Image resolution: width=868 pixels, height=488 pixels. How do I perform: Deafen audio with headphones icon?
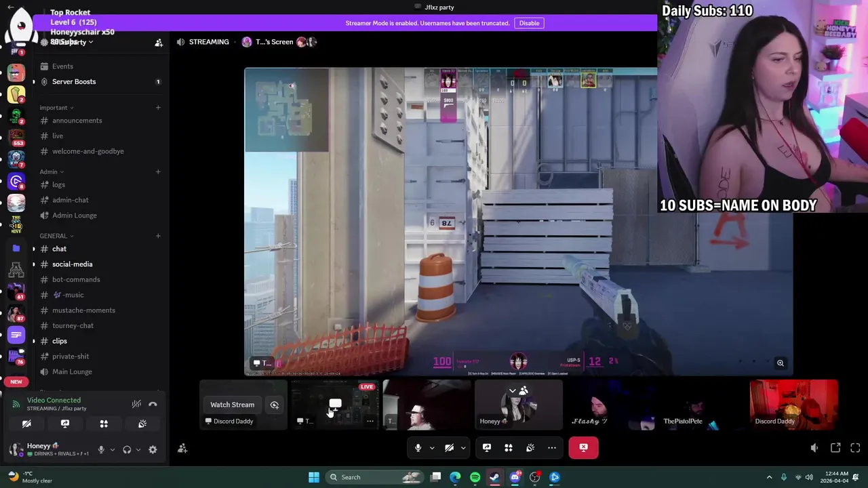[x=127, y=449]
